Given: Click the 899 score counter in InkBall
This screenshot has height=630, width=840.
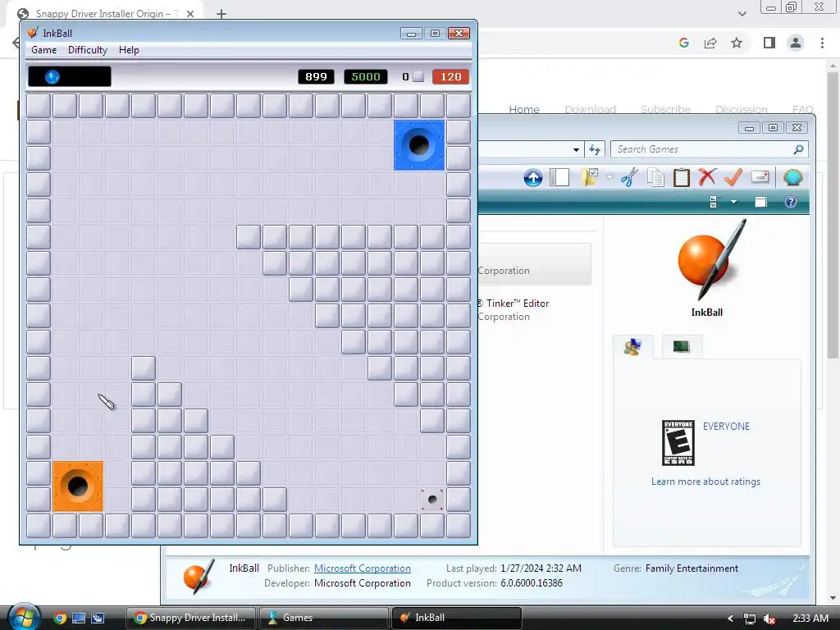Looking at the screenshot, I should point(316,76).
